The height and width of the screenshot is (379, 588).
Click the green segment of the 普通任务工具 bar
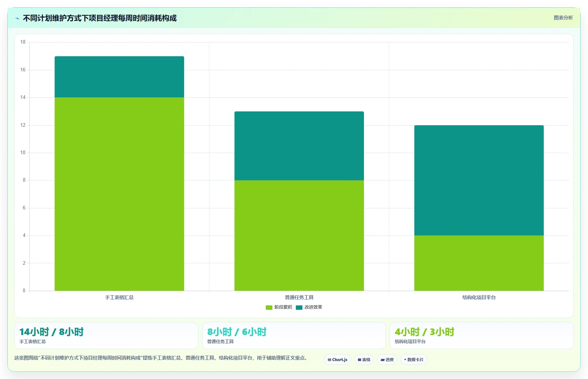click(x=299, y=235)
